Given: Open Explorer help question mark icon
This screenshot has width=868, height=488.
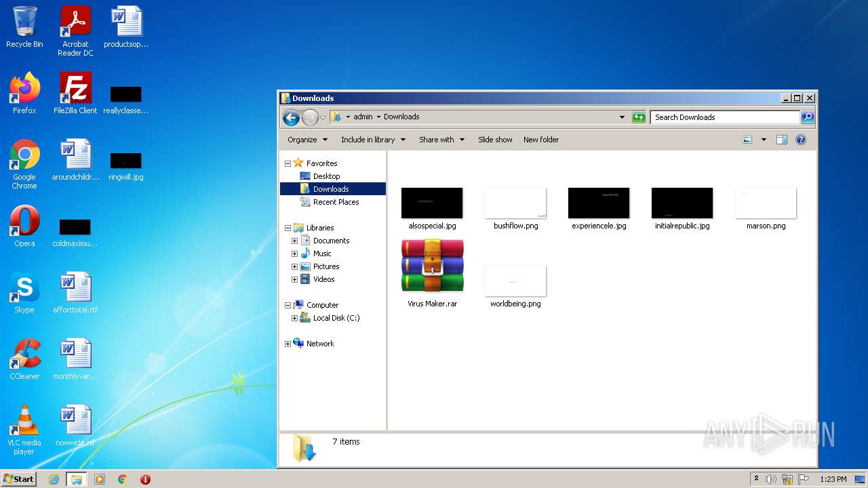Looking at the screenshot, I should [x=801, y=140].
